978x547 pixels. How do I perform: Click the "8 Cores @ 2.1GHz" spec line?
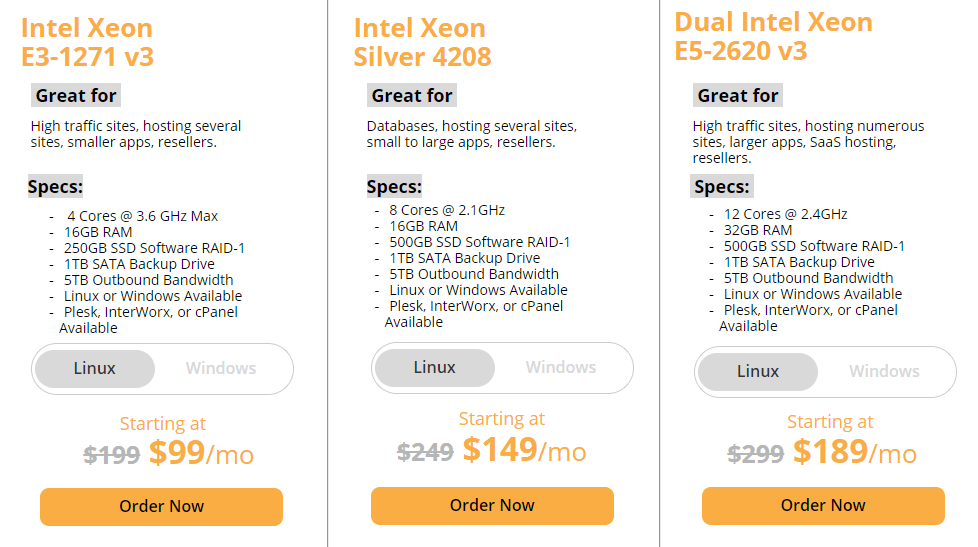[x=446, y=210]
